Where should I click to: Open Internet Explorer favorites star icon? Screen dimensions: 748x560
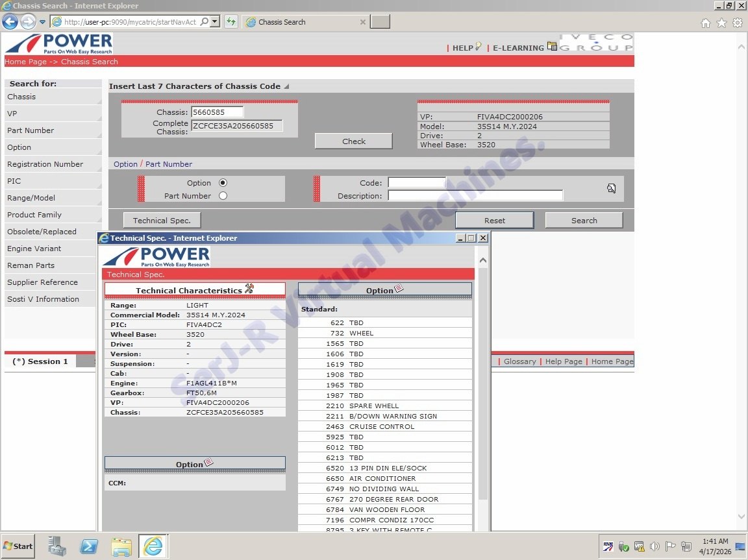tap(721, 23)
